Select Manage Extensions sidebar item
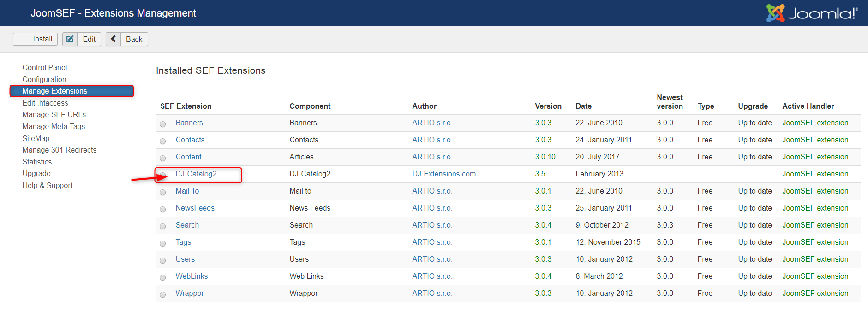 72,91
